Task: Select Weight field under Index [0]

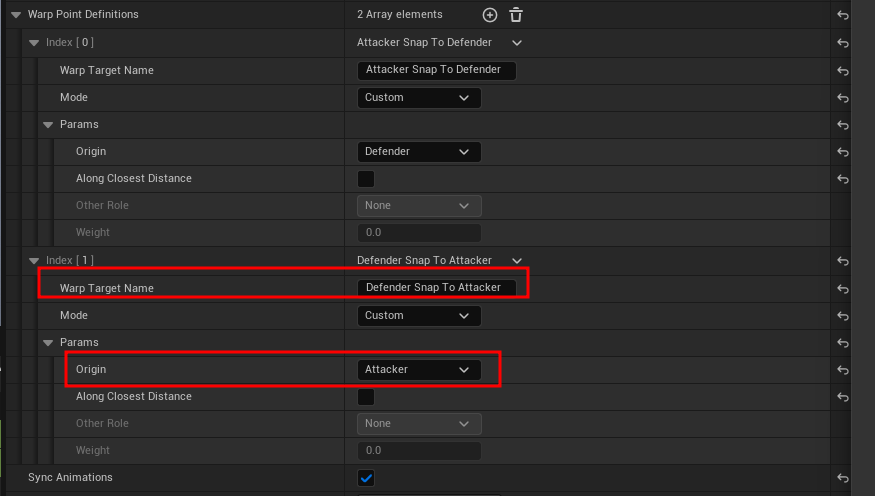Action: (419, 233)
